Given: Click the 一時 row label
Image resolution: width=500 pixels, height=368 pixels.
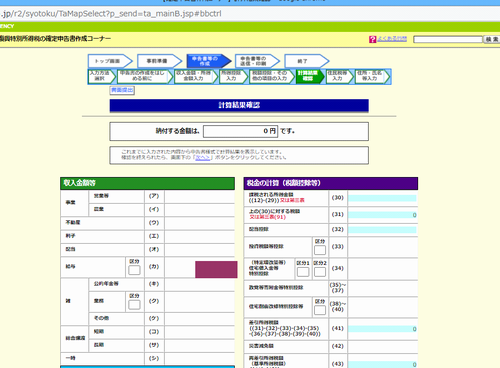Looking at the screenshot, I should pyautogui.click(x=70, y=358).
